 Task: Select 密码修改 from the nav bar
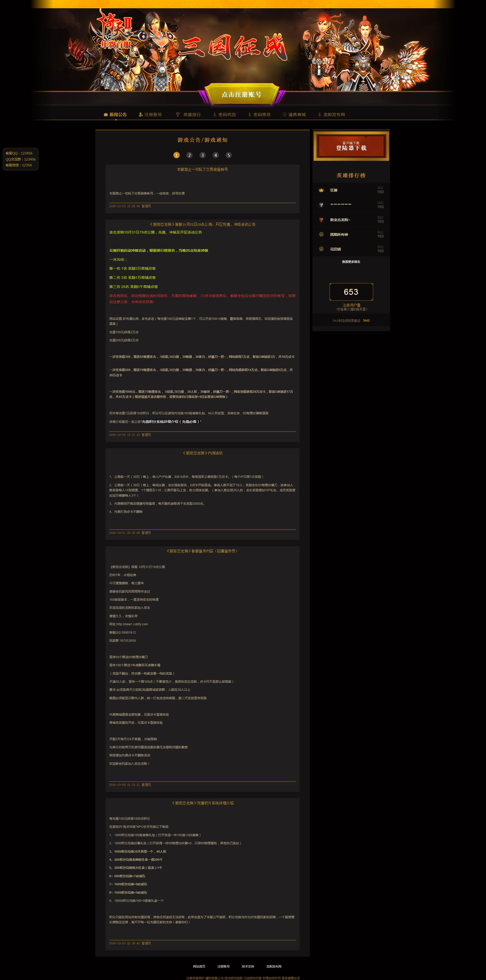pyautogui.click(x=262, y=114)
